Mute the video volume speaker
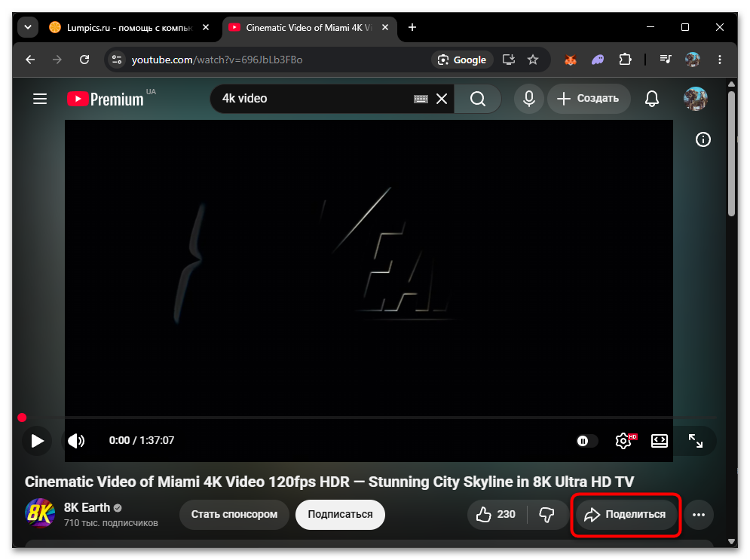Screen dimensions: 750x560 point(76,440)
